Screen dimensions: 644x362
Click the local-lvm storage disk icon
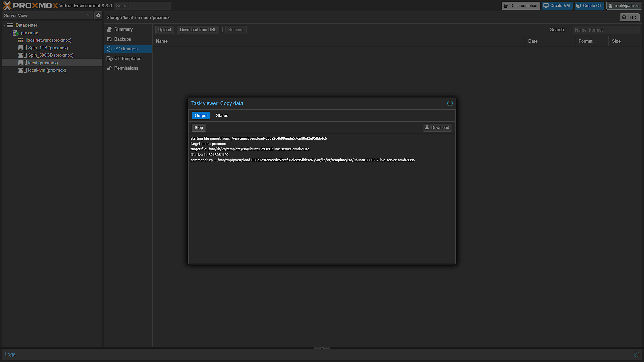[x=21, y=70]
